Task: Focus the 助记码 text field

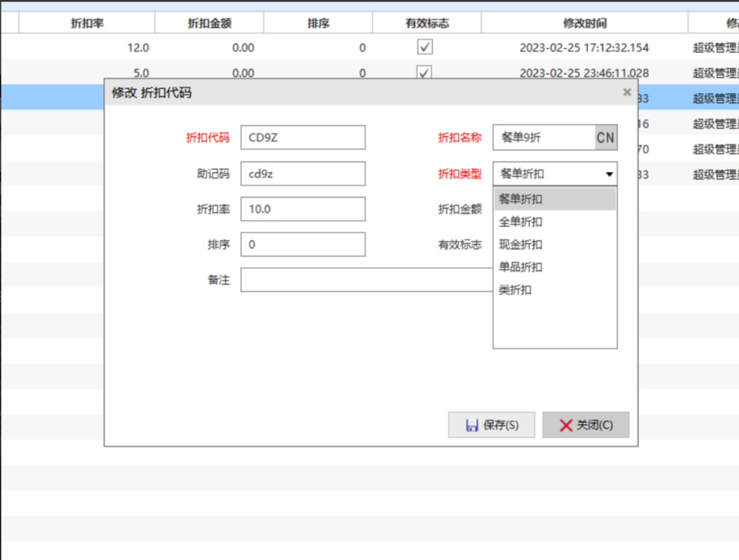Action: (302, 174)
